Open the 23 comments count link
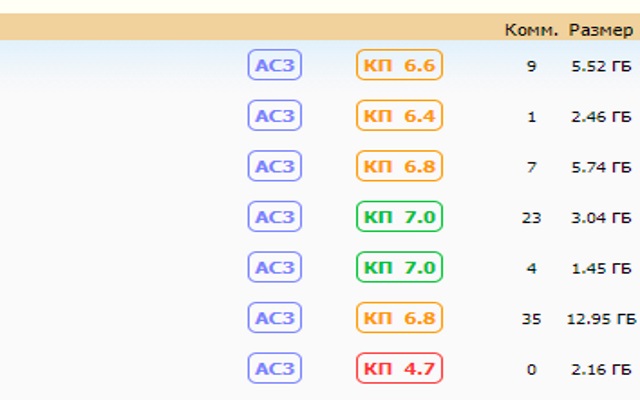640x400 pixels. pos(531,218)
